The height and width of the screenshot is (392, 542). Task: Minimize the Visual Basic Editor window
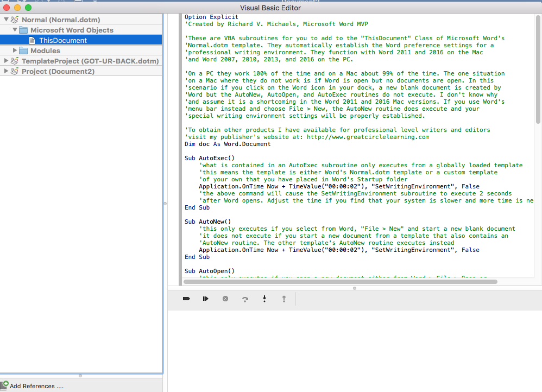pyautogui.click(x=17, y=8)
